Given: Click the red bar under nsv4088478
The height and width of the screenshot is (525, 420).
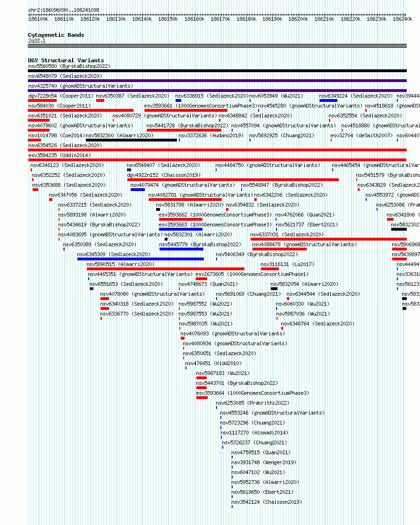Looking at the screenshot, I should click(x=279, y=249).
